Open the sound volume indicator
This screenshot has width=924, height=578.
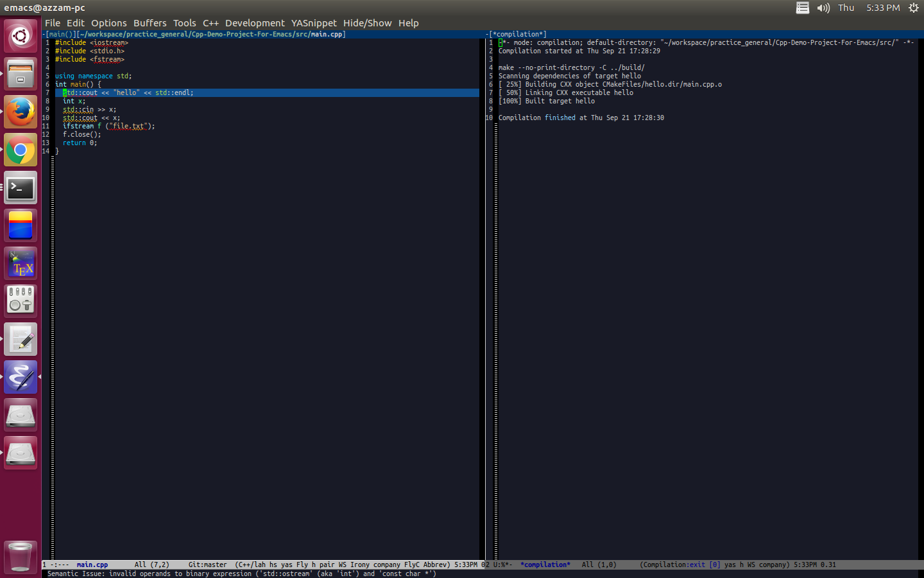pyautogui.click(x=823, y=8)
